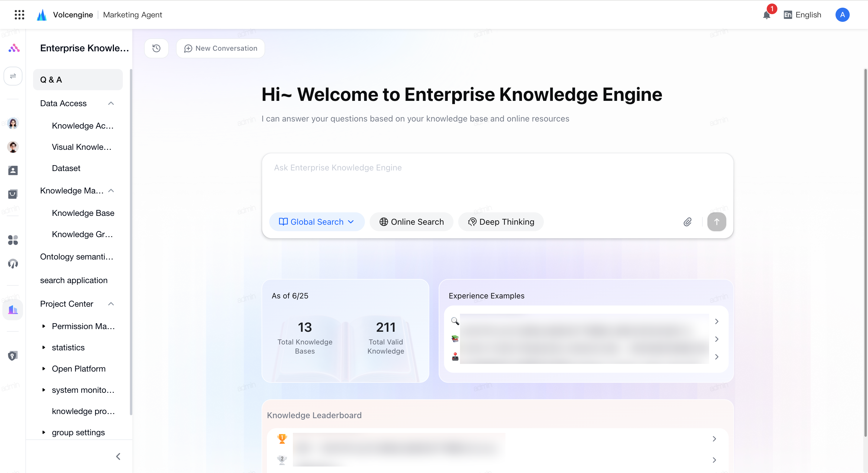The height and width of the screenshot is (473, 868).
Task: Start a New Conversation
Action: [x=220, y=48]
